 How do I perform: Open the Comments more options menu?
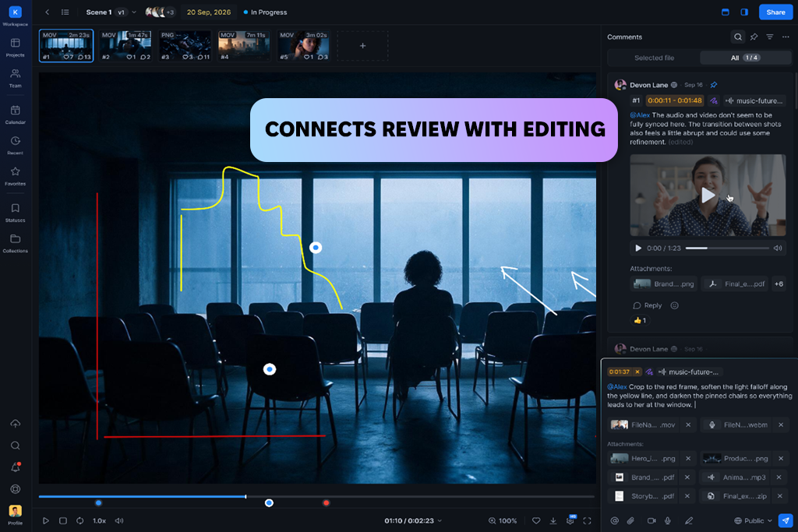[786, 37]
